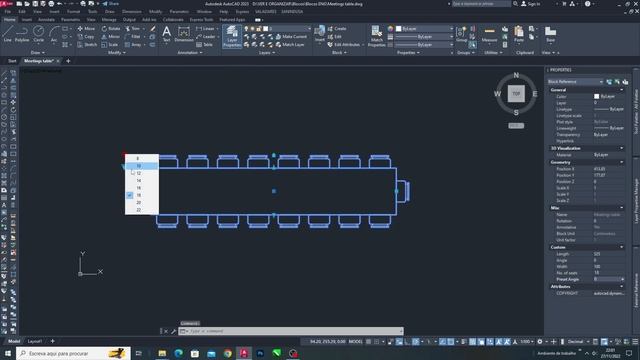This screenshot has height=360, width=640.
Task: Click the Mirror tool
Action: 111,37
